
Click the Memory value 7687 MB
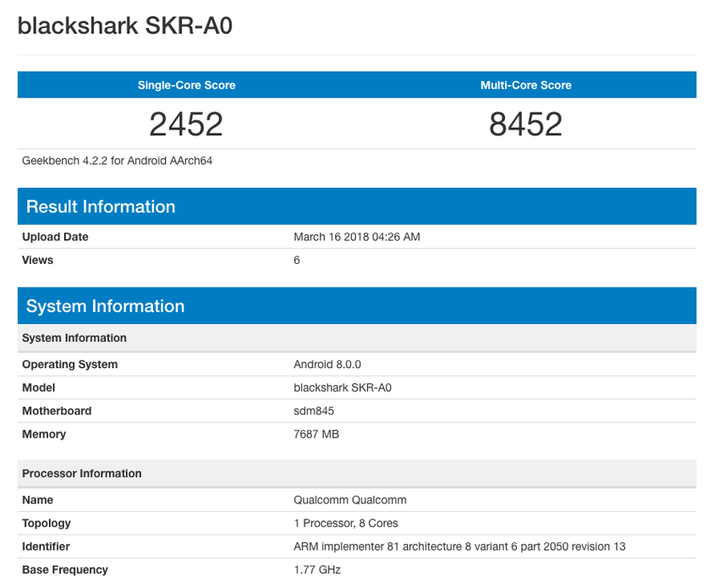(316, 434)
